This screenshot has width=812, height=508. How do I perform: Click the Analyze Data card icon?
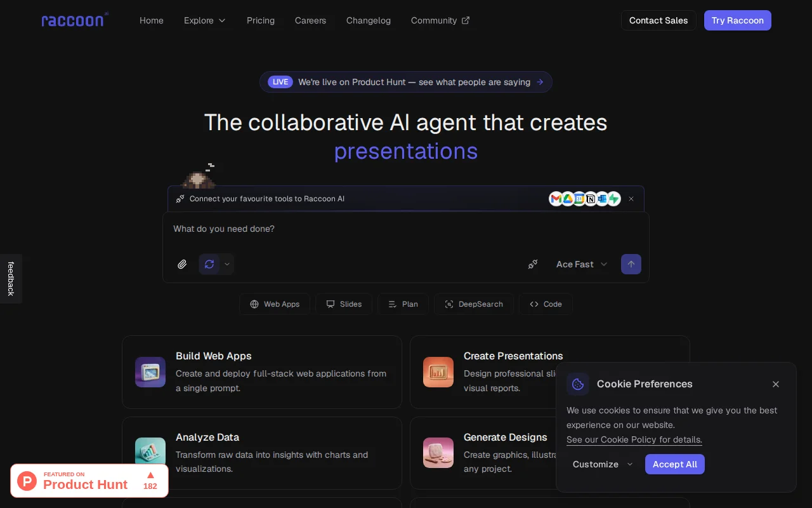coord(150,451)
